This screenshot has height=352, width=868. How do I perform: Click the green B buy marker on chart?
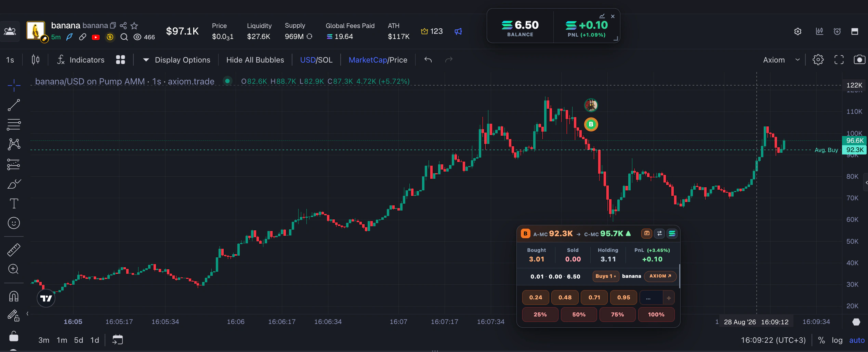tap(591, 124)
